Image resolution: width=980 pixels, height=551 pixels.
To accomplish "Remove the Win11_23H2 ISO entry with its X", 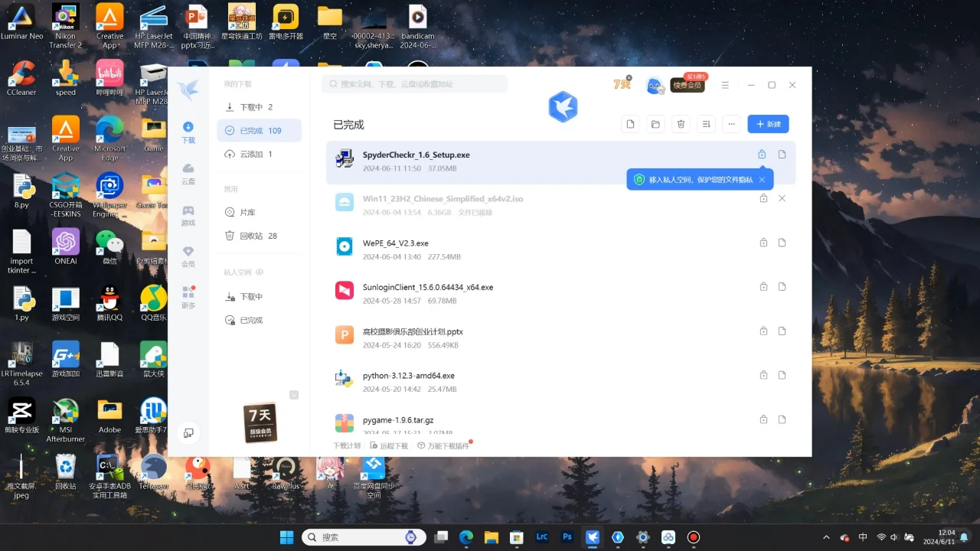I will point(782,198).
